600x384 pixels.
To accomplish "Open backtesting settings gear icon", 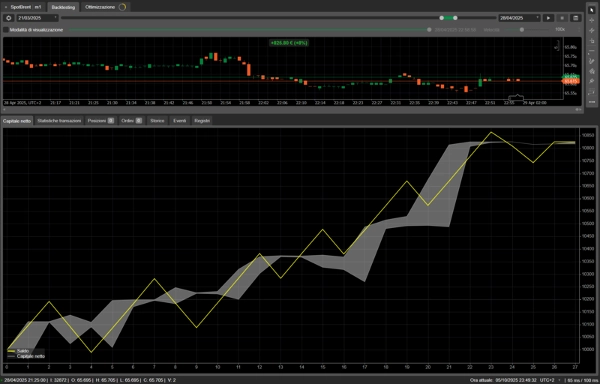I will click(9, 18).
